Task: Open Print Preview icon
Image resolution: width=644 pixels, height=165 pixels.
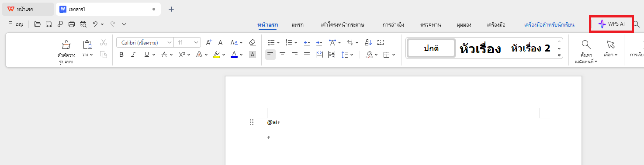Action: pos(83,24)
